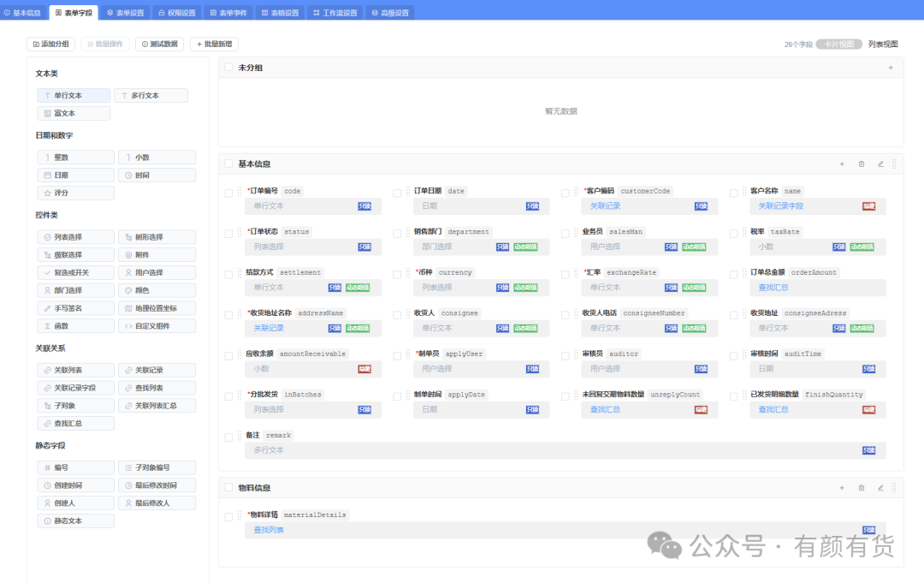Click the drag handle icon beside 订单编号 field
Viewport: 924px width, 583px height.
click(x=240, y=191)
